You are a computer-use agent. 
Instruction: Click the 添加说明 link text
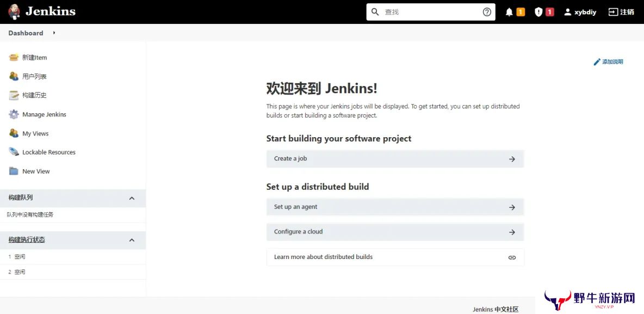coord(613,61)
